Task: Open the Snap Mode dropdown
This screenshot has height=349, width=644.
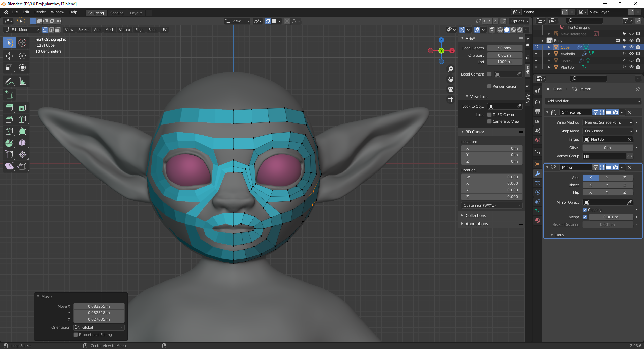Action: tap(608, 131)
